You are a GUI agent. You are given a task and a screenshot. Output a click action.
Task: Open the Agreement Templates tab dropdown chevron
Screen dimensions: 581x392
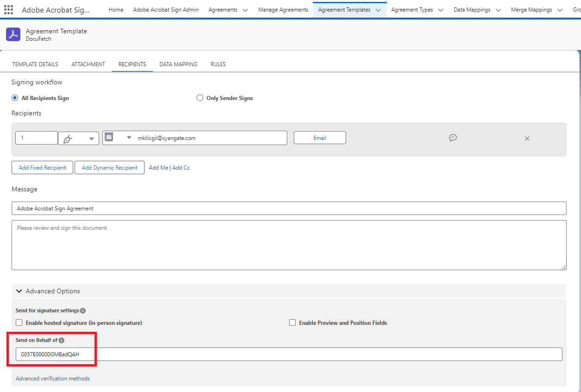(x=379, y=10)
